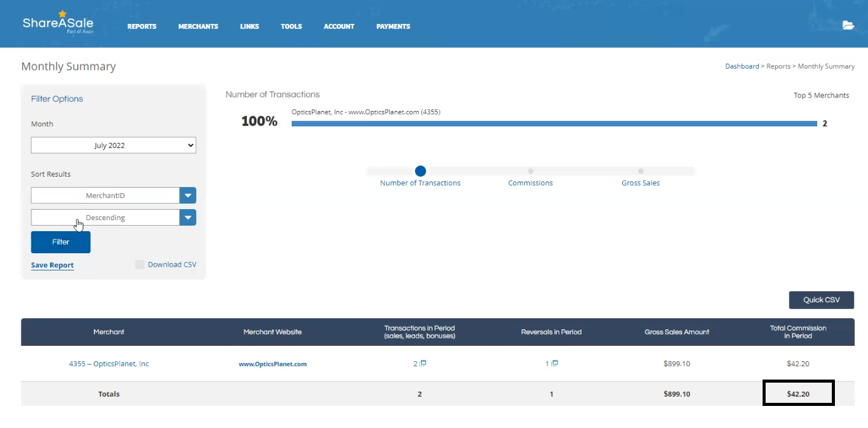This screenshot has width=868, height=428.
Task: Click the Filter button
Action: coord(61,242)
